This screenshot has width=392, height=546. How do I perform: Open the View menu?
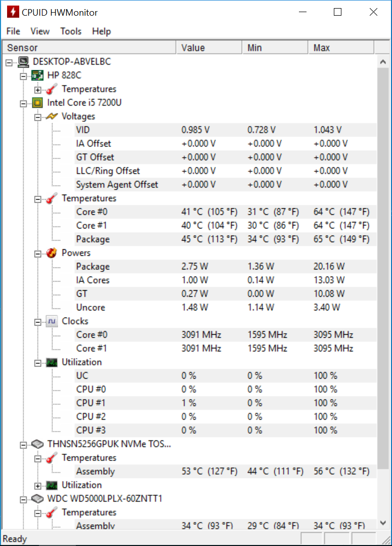[40, 31]
